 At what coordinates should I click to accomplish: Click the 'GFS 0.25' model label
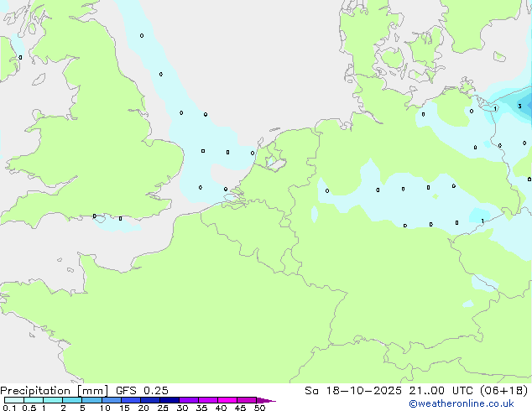tap(142, 391)
